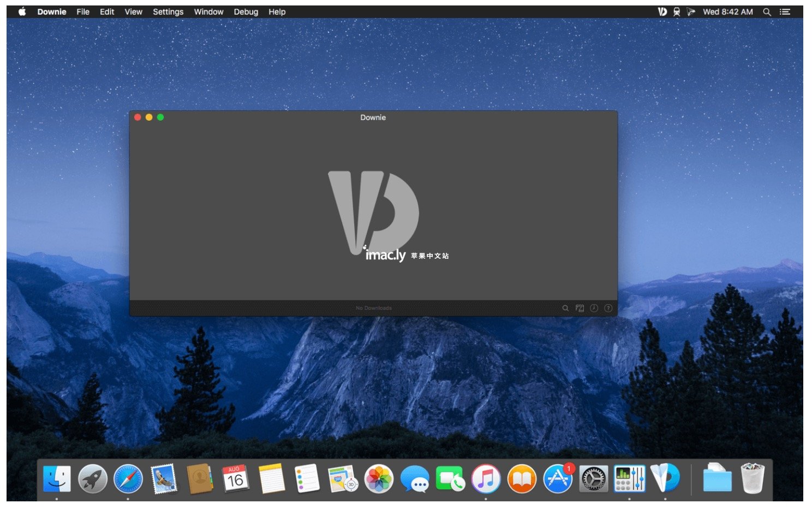The image size is (812, 509).
Task: Open the Mail stamp icon in the Dock
Action: click(x=164, y=479)
